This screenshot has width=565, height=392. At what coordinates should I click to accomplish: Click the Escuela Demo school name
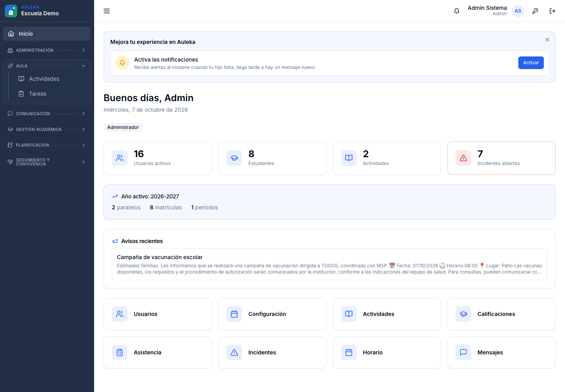click(x=40, y=13)
